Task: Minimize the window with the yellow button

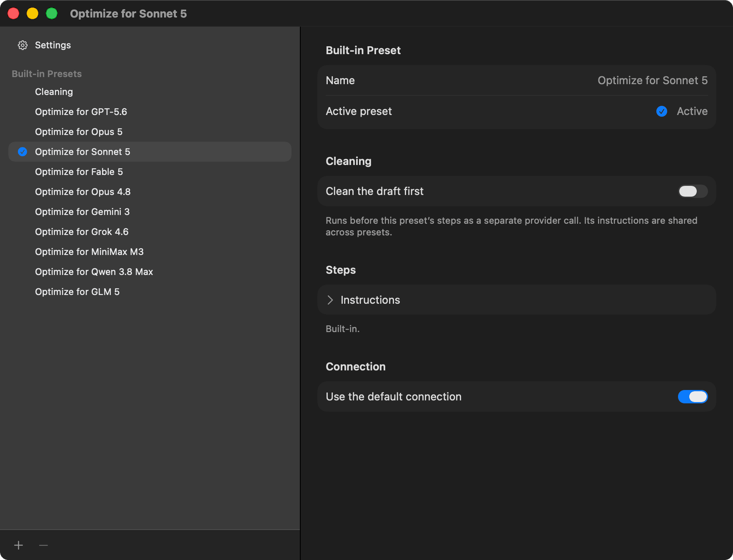Action: 32,13
